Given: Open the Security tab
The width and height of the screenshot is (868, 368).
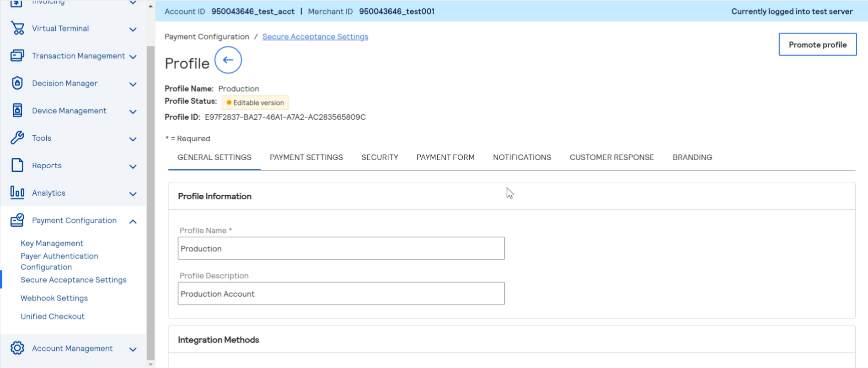Looking at the screenshot, I should pos(380,157).
